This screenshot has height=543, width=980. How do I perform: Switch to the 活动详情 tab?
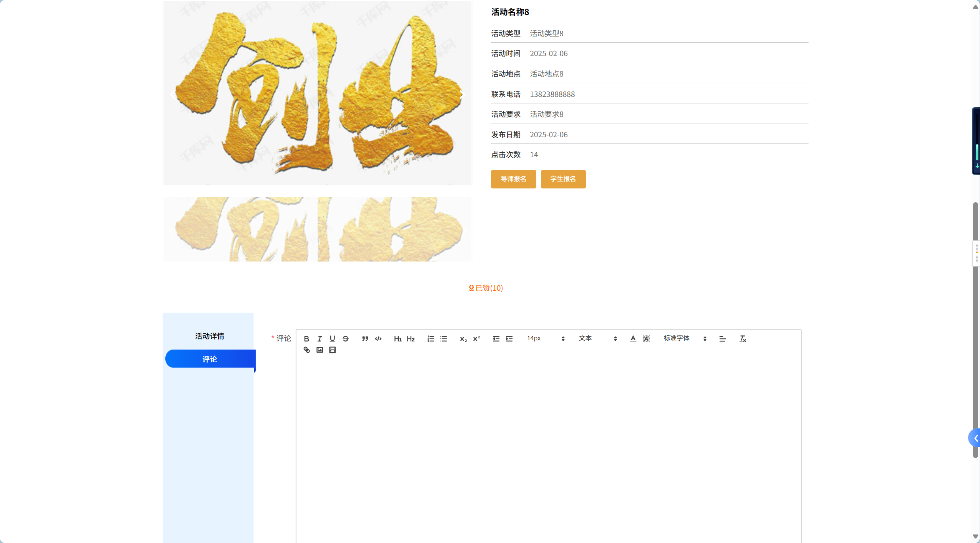[x=210, y=336]
